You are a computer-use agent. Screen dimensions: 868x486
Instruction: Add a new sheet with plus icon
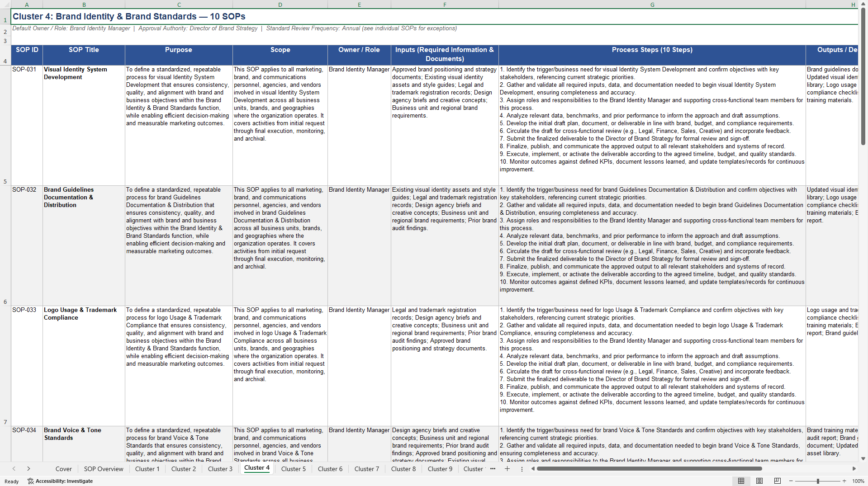click(x=507, y=469)
